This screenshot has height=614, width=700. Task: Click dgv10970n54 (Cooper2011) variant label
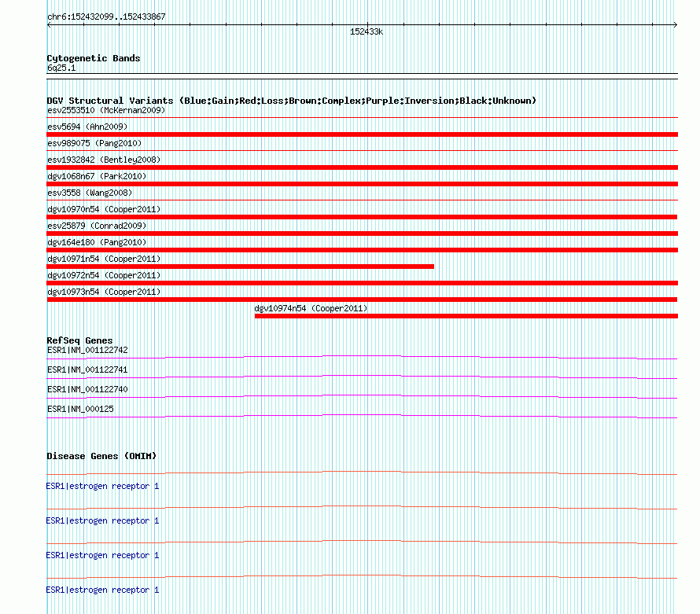104,209
